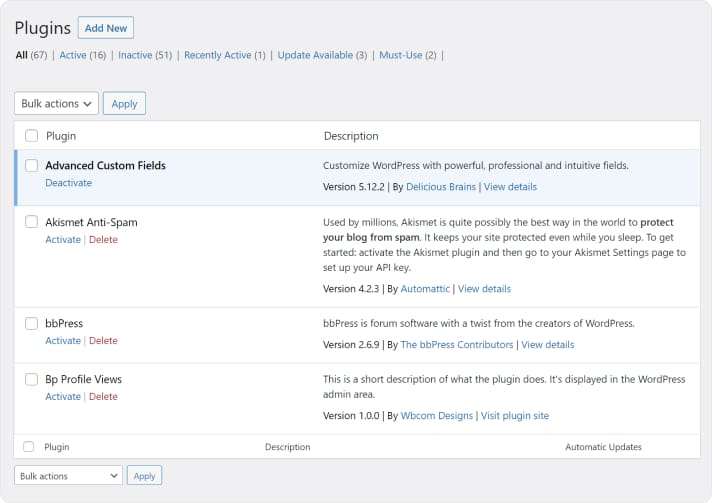Check the Advanced Custom Fields checkbox
Image resolution: width=712 pixels, height=503 pixels.
tap(31, 166)
